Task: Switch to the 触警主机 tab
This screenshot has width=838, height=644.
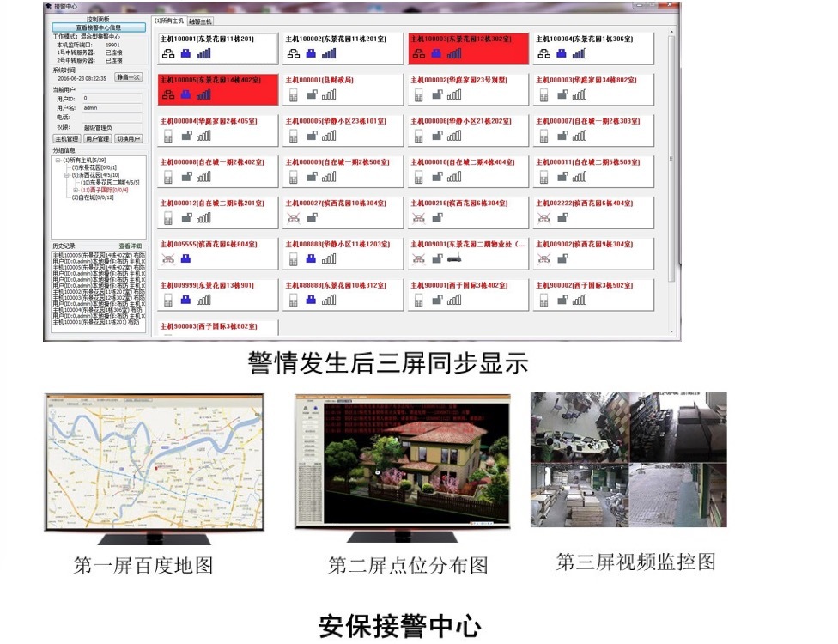Action: click(x=200, y=21)
